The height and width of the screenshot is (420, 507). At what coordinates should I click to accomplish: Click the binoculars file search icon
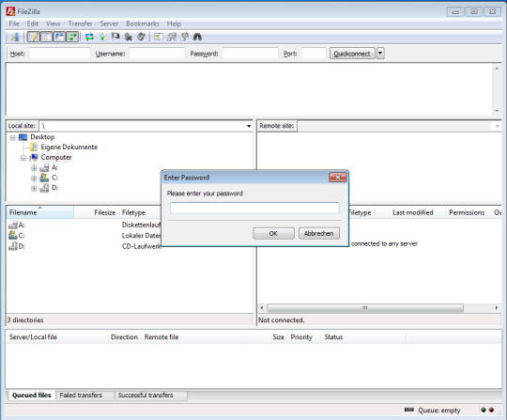(x=197, y=37)
